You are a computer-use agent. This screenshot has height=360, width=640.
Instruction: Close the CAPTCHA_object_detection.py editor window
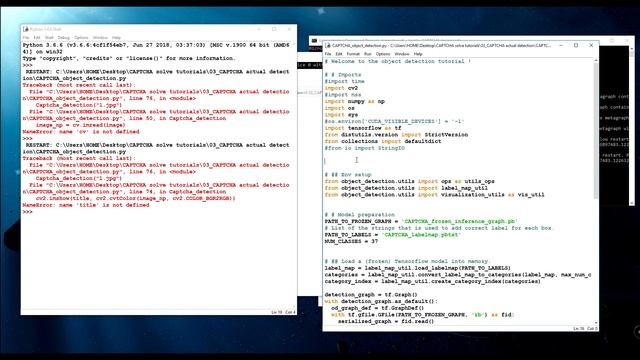pyautogui.click(x=591, y=45)
